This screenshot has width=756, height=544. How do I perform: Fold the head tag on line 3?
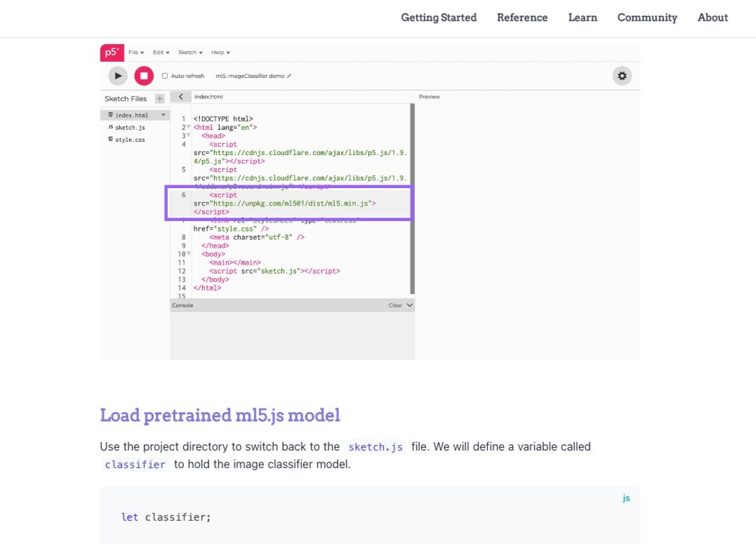(x=189, y=135)
